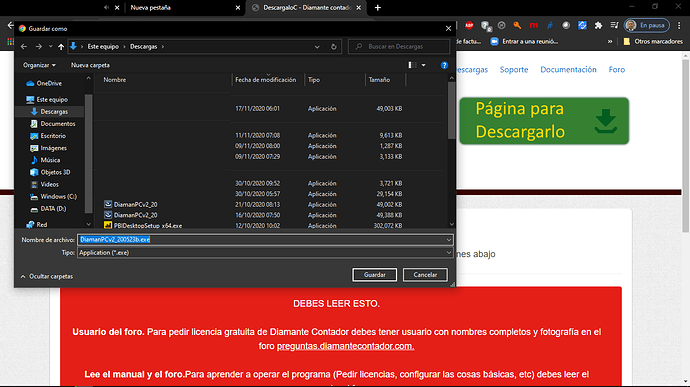This screenshot has height=387, width=690.
Task: Click the blue feather extension icon
Action: 550,25
